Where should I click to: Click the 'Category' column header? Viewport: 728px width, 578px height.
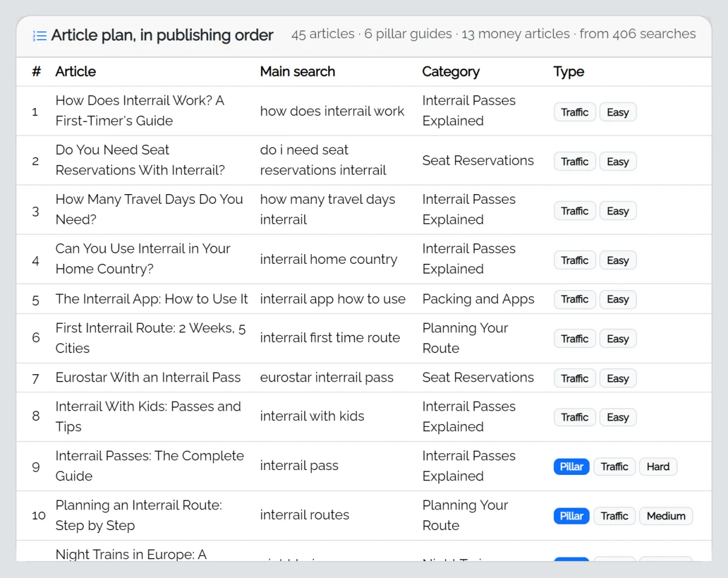coord(451,72)
